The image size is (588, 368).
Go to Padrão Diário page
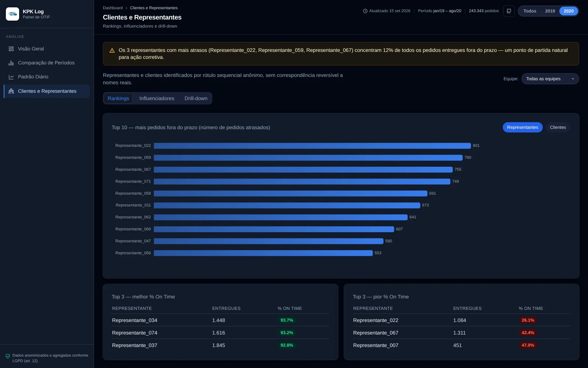pyautogui.click(x=47, y=77)
